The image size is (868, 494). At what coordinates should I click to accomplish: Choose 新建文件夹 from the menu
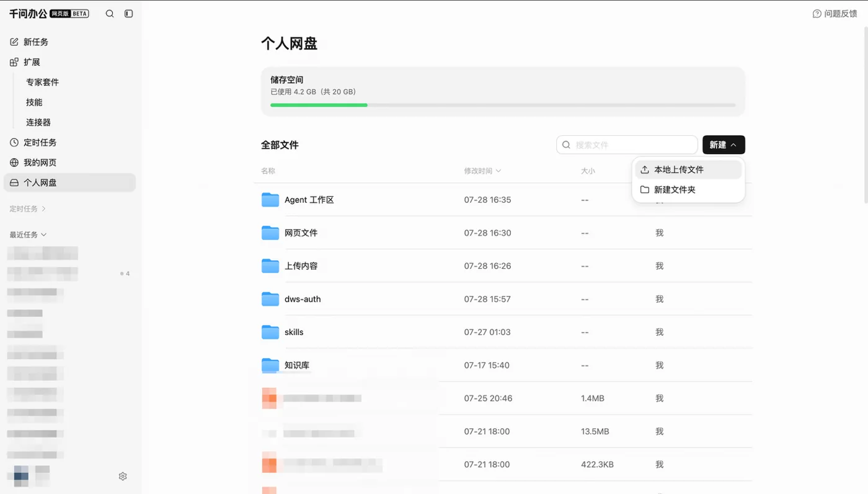click(x=688, y=190)
